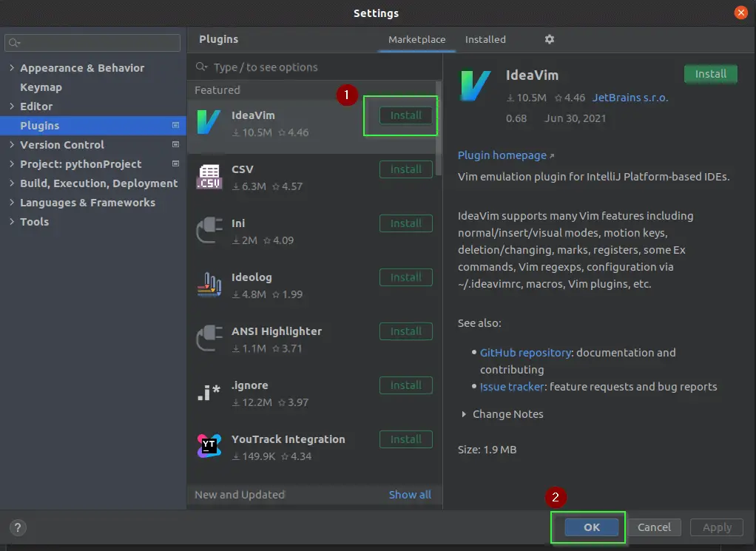Switch to the Installed tab
Viewport: 756px width, 551px height.
point(485,39)
